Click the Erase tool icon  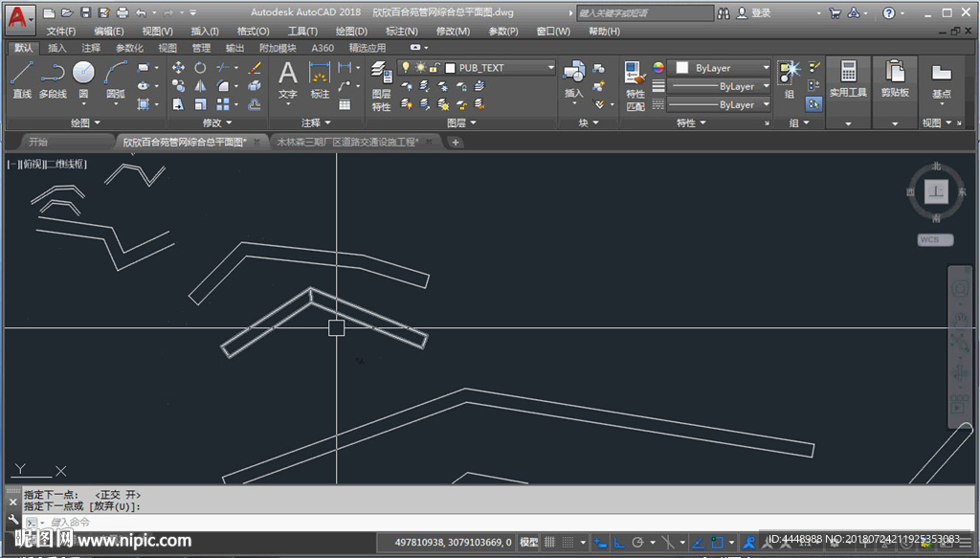coord(255,68)
